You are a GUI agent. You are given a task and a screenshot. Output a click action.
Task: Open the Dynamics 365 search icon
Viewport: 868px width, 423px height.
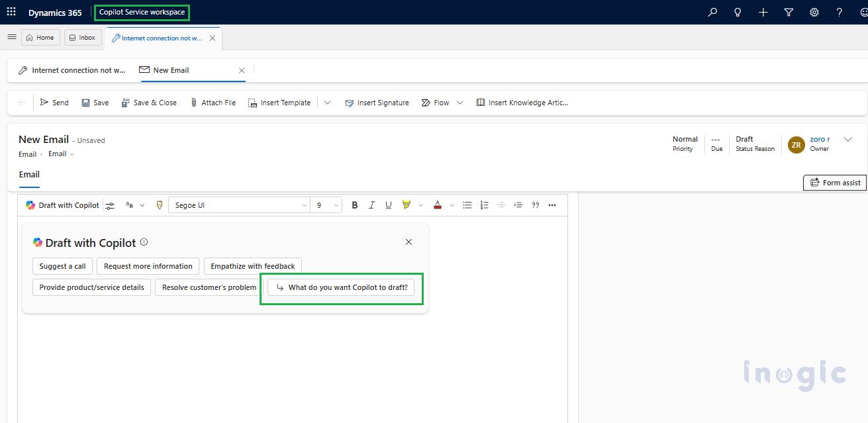click(712, 11)
